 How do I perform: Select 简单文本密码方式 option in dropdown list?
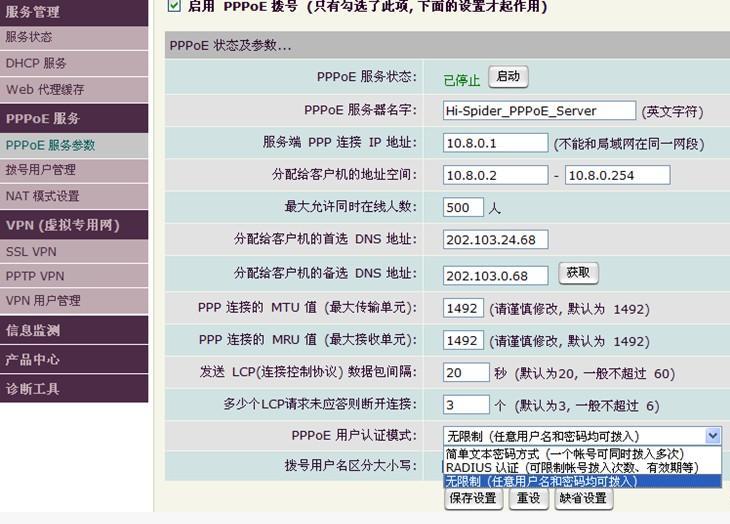[x=582, y=454]
